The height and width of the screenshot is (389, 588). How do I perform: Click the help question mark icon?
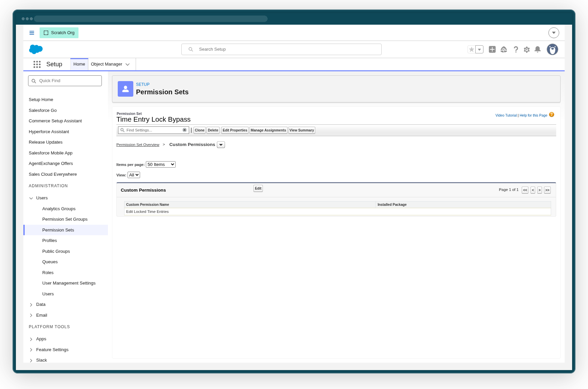tap(516, 49)
